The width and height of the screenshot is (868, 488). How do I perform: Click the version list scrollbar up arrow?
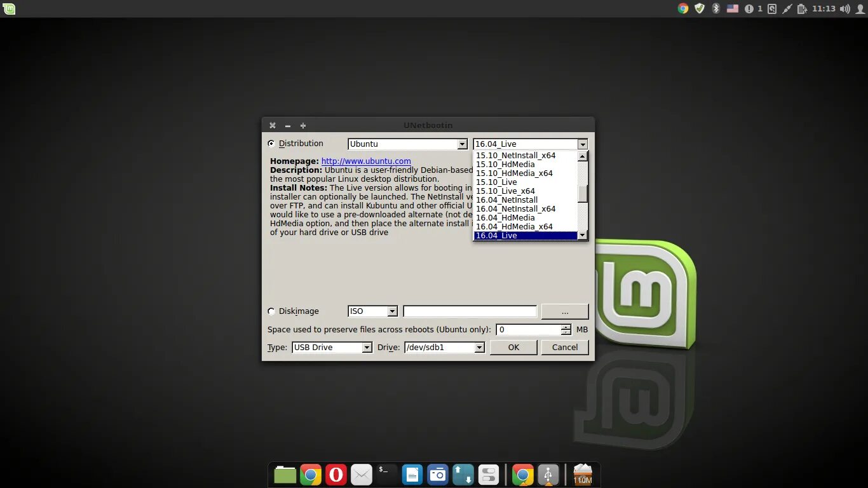[583, 156]
